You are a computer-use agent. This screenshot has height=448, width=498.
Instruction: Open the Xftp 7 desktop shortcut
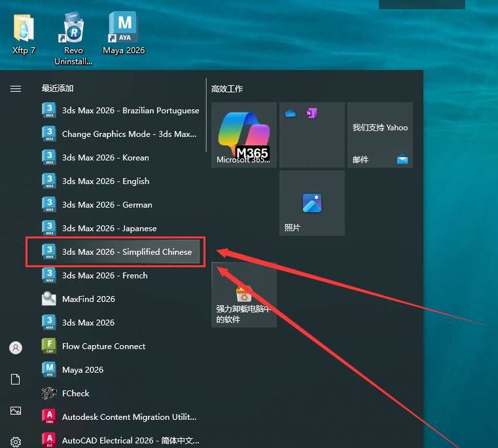[24, 33]
